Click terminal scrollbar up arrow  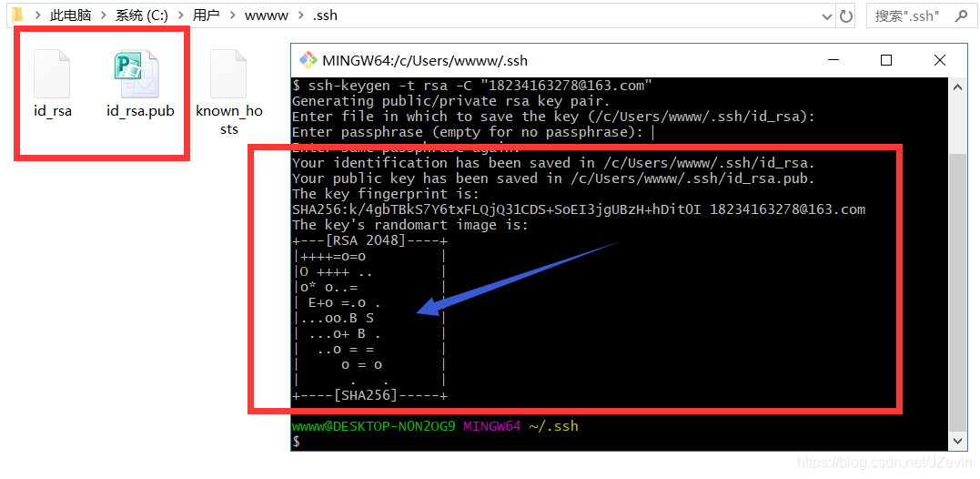click(x=957, y=87)
